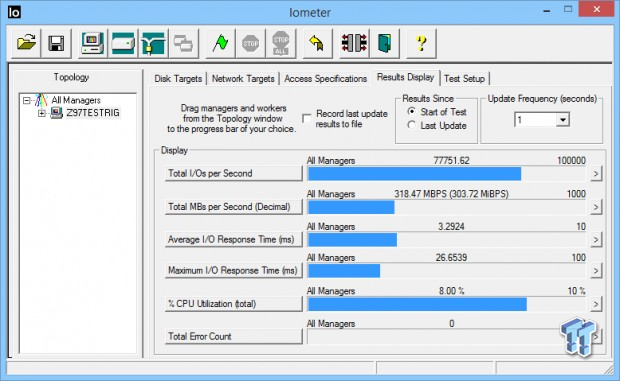Disconnect selected worker icon
This screenshot has width=620, height=381.
tap(354, 43)
